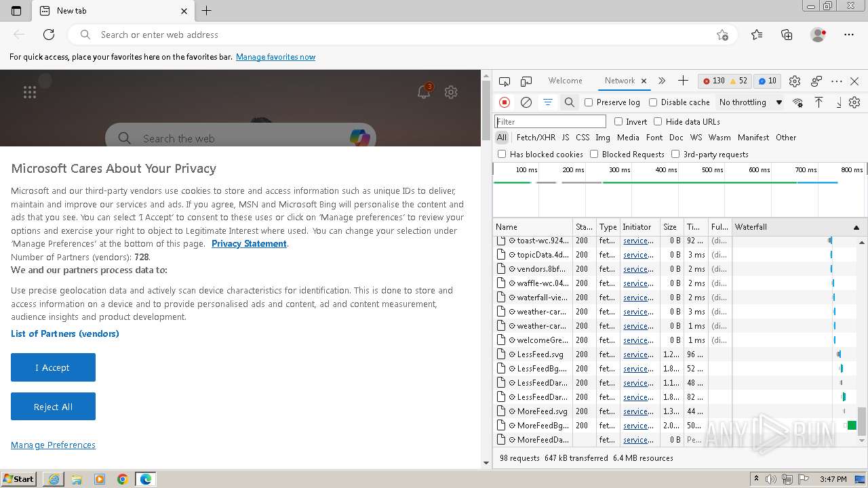Screen dimensions: 868x488
Task: Open tab actions menu icon
Action: [x=16, y=11]
